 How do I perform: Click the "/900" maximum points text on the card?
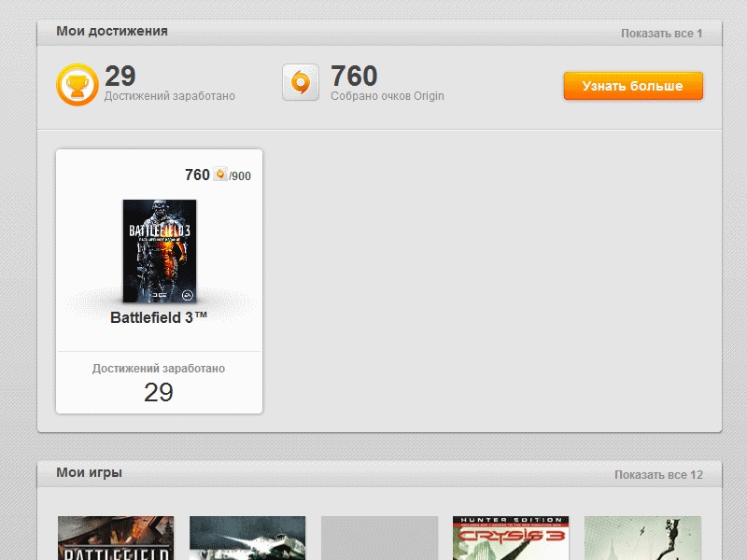coord(240,176)
